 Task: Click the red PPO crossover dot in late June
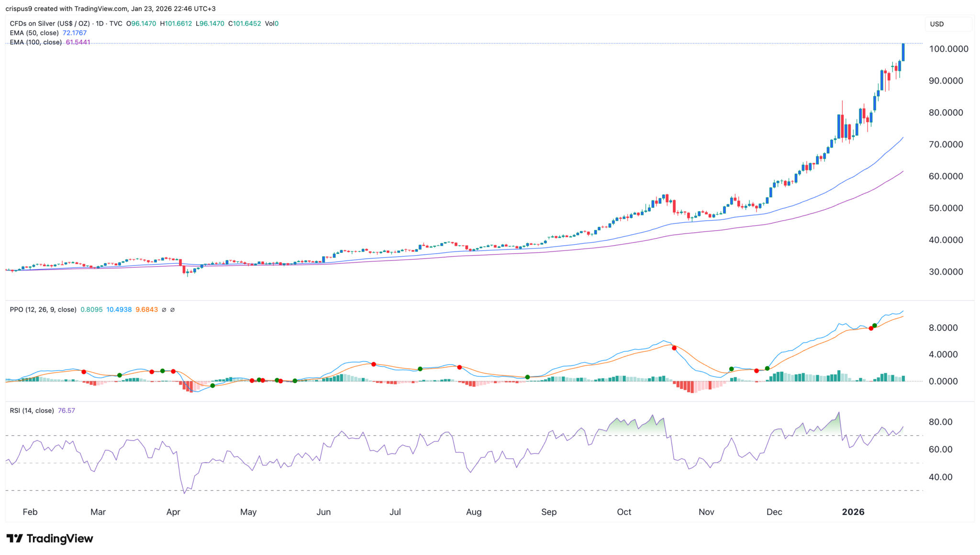374,364
